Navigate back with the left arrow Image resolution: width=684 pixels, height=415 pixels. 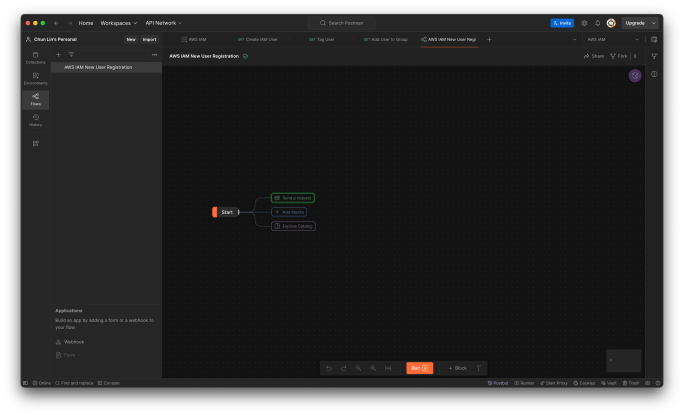click(x=56, y=23)
